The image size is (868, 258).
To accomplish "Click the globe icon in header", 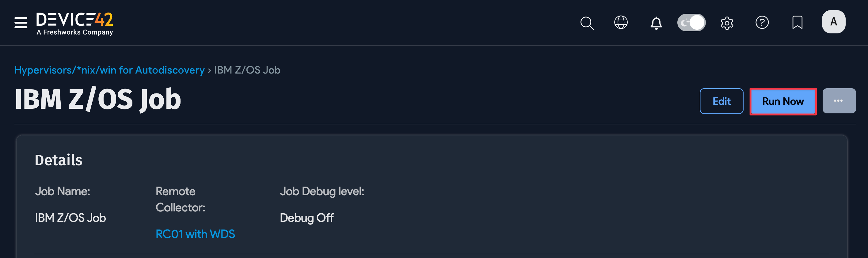I will pyautogui.click(x=621, y=23).
